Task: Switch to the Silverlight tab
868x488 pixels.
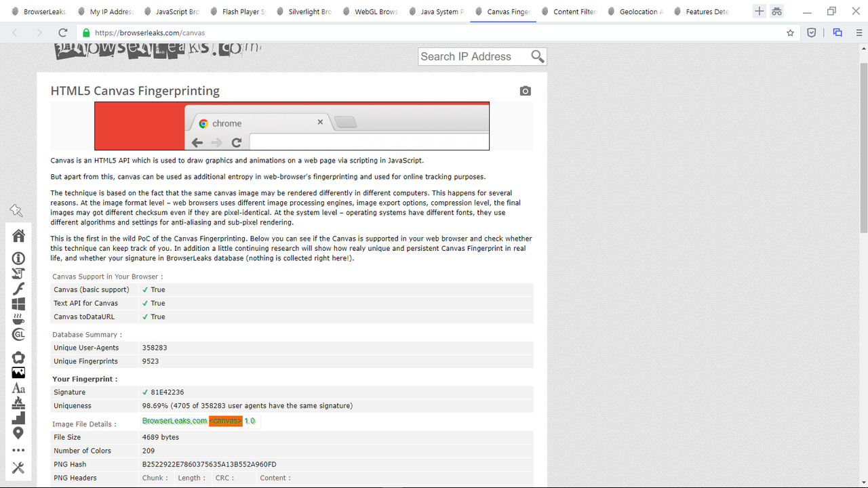Action: click(x=304, y=12)
